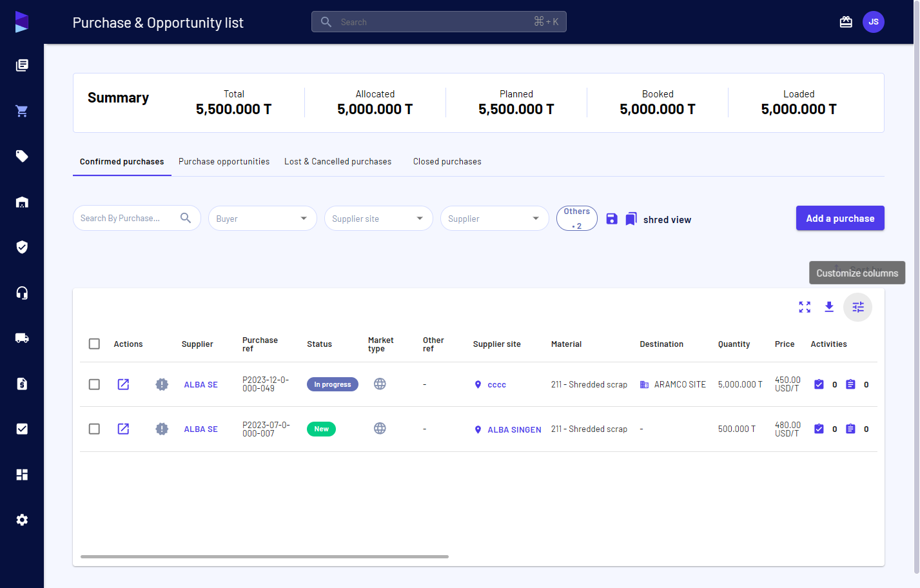
Task: Switch to Closed purchases tab
Action: pos(447,162)
